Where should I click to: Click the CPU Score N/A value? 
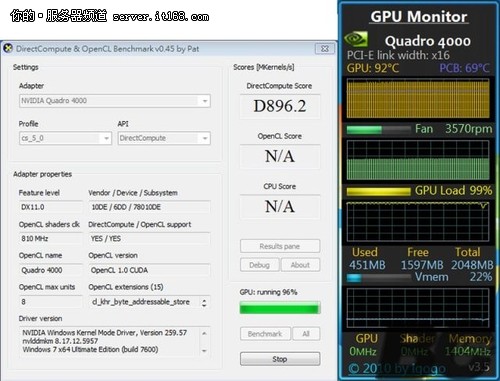point(280,207)
